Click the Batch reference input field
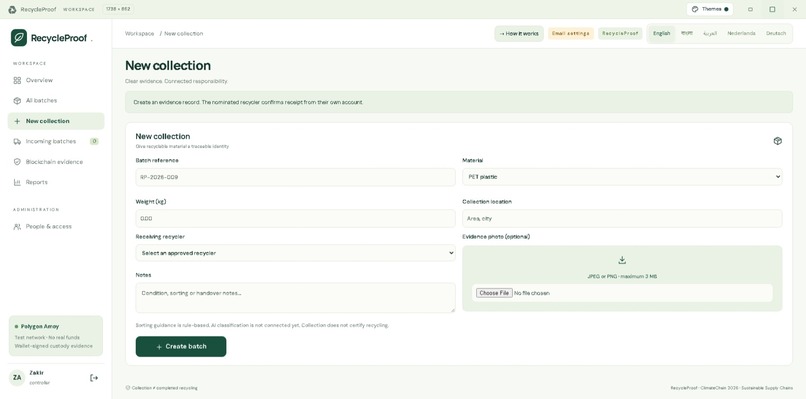Image resolution: width=806 pixels, height=399 pixels. click(295, 177)
